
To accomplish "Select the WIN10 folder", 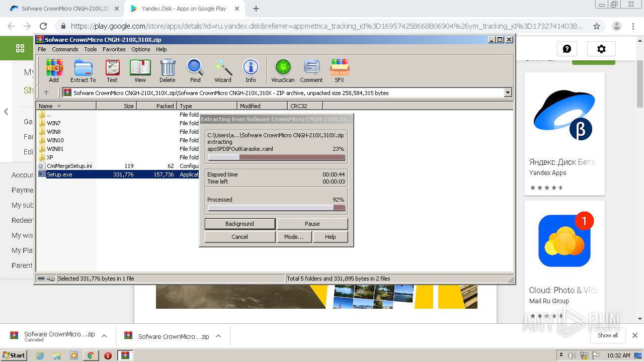I will [x=55, y=140].
